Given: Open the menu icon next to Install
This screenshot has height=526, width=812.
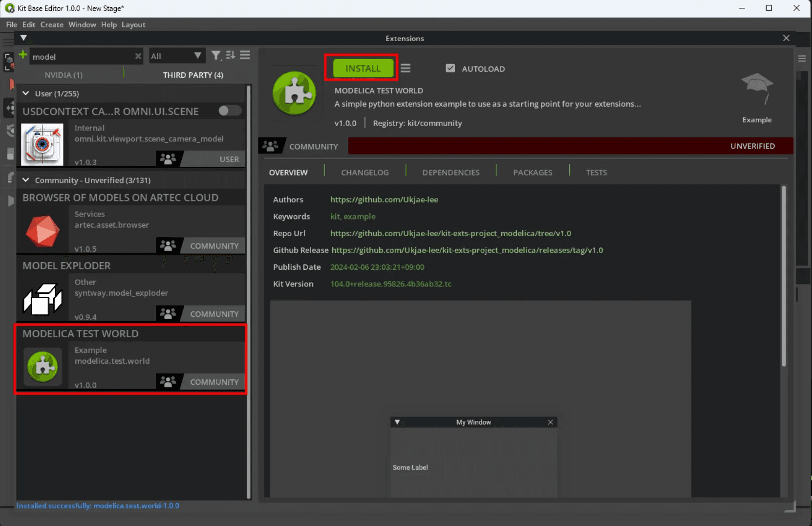Looking at the screenshot, I should point(406,68).
